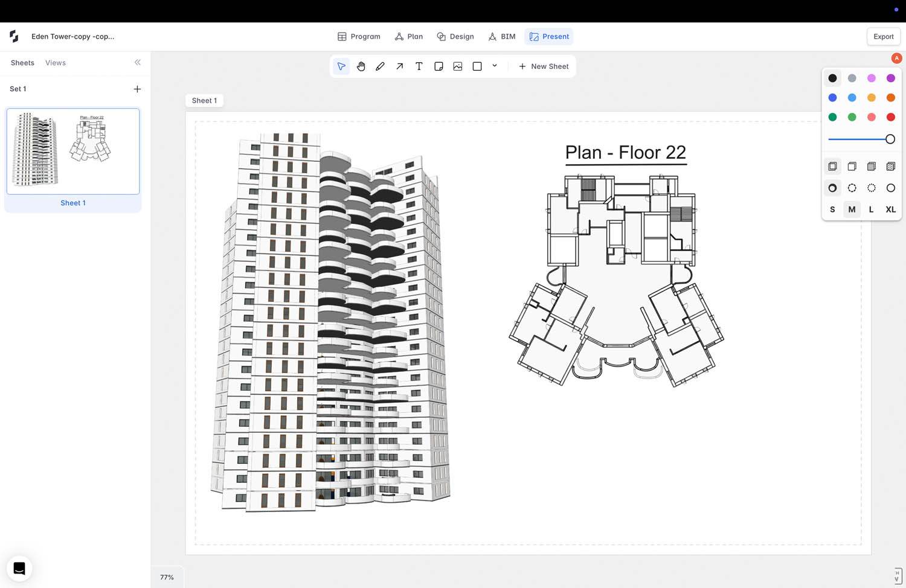This screenshot has width=906, height=588.
Task: Click the insert image tool
Action: pyautogui.click(x=458, y=66)
